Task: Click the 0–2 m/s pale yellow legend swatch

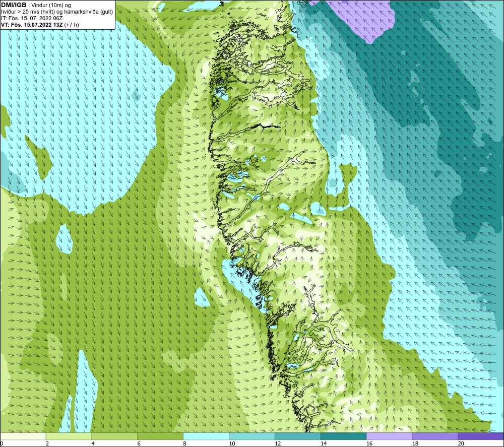Action: pos(23,436)
